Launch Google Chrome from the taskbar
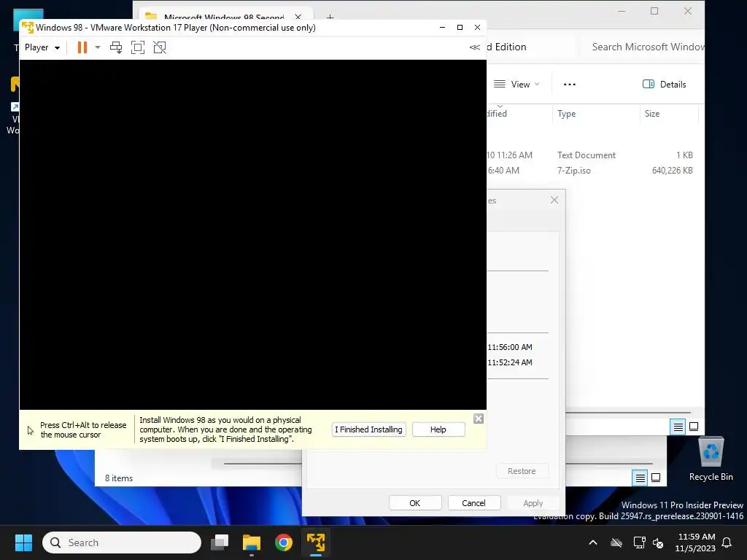 pos(284,542)
